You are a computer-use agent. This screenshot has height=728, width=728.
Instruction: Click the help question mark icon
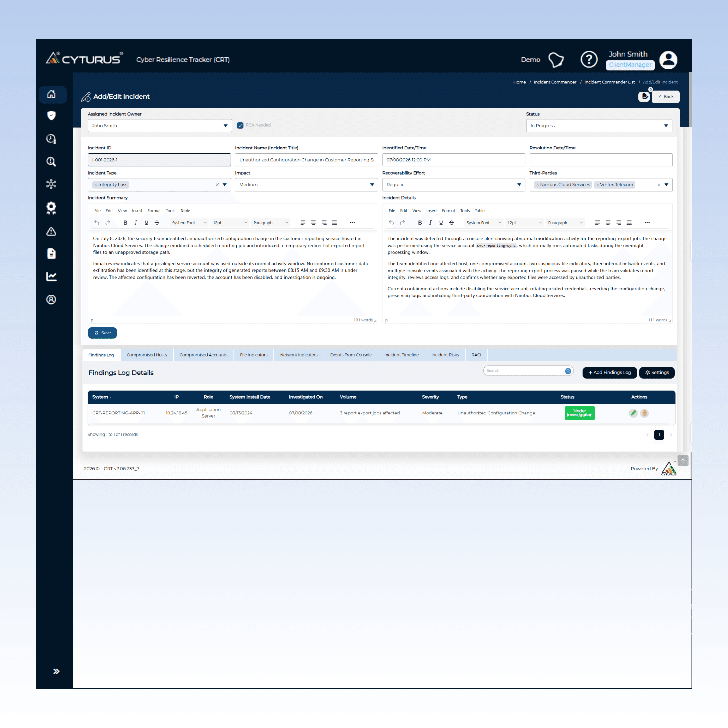tap(589, 60)
